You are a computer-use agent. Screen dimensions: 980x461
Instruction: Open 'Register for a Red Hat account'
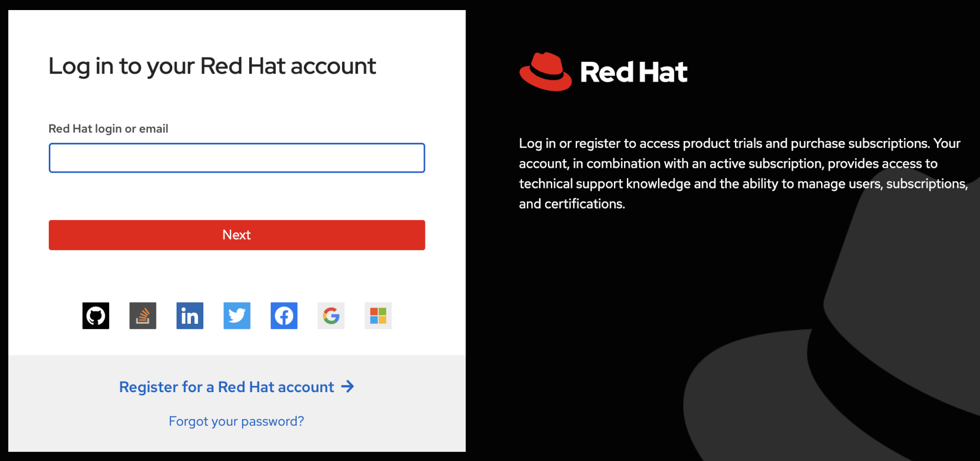pos(226,387)
